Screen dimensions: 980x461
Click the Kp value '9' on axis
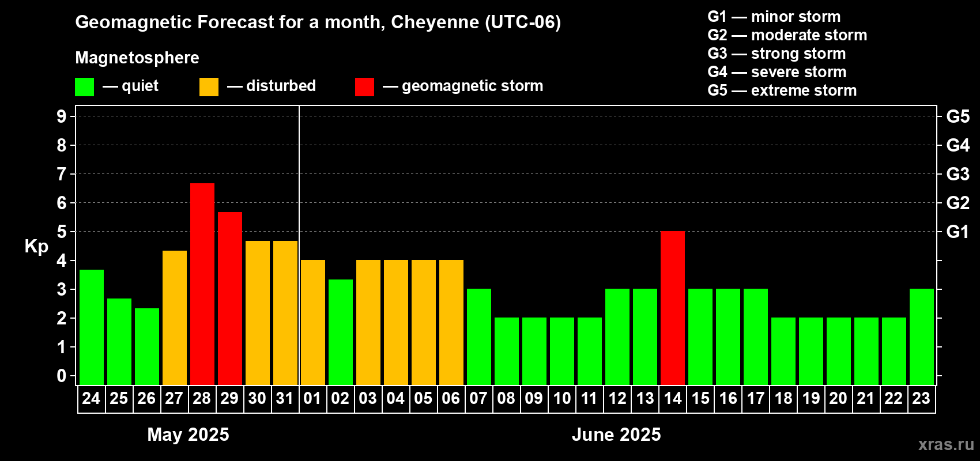coord(62,116)
